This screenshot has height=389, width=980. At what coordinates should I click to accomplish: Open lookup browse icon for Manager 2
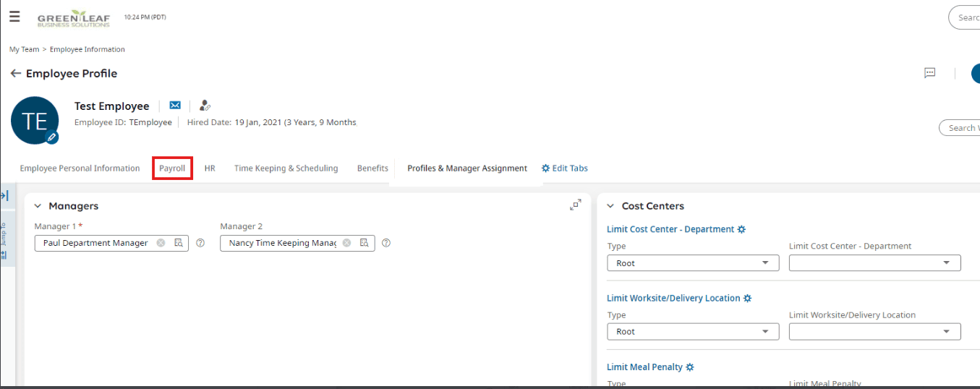[365, 243]
